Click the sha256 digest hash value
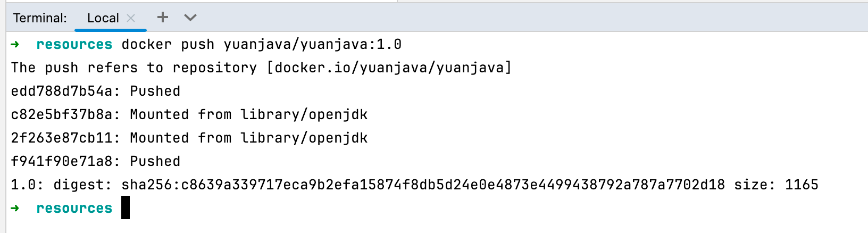 pyautogui.click(x=423, y=185)
